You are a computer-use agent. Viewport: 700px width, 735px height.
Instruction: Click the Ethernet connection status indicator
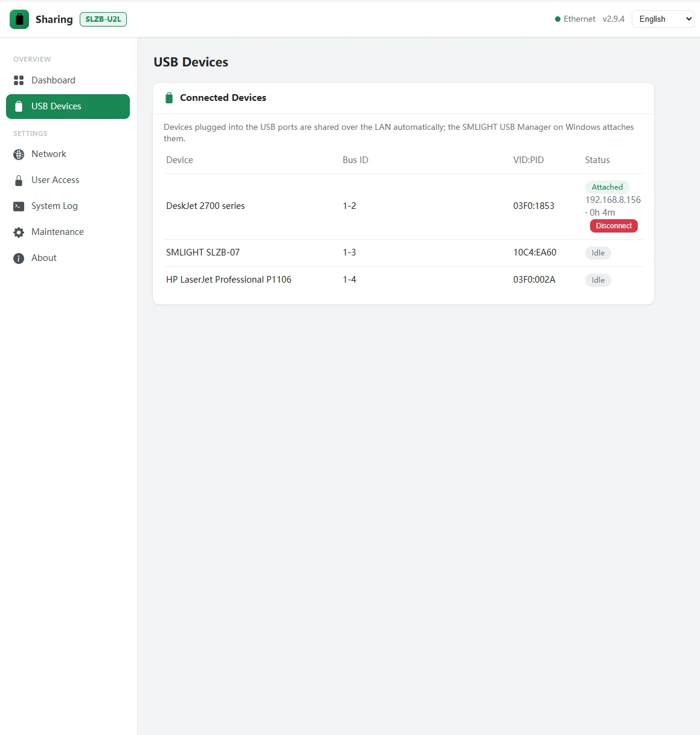tap(575, 19)
